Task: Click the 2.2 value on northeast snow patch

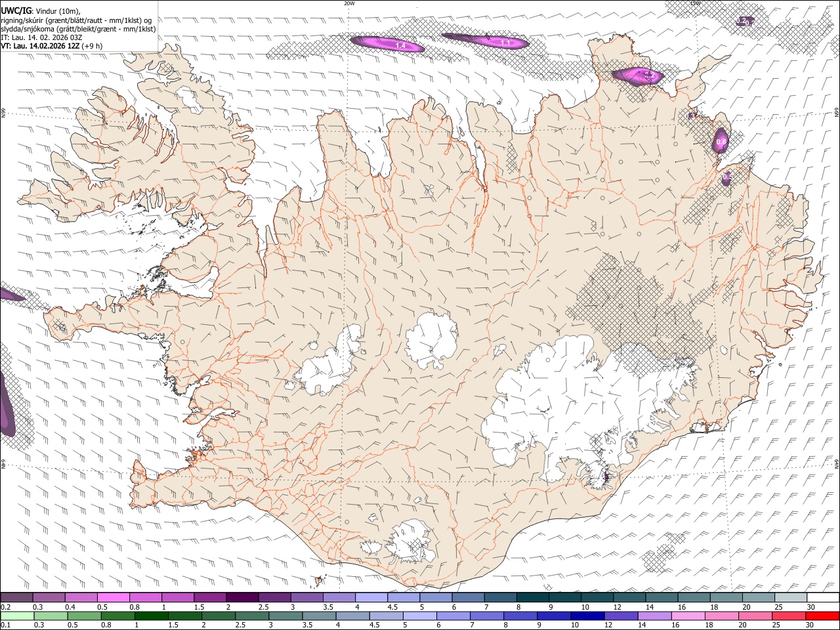Action: click(x=648, y=76)
